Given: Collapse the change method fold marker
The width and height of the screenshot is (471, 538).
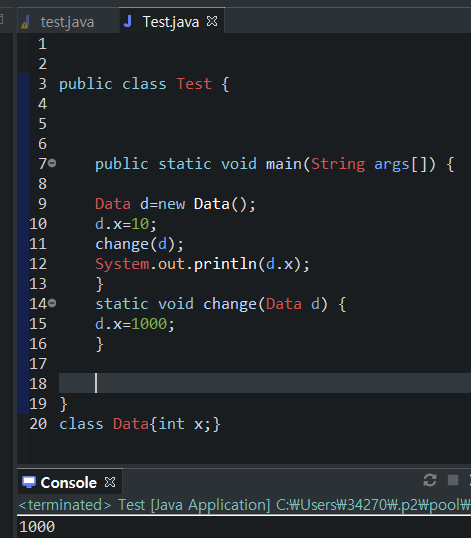Looking at the screenshot, I should (x=52, y=303).
